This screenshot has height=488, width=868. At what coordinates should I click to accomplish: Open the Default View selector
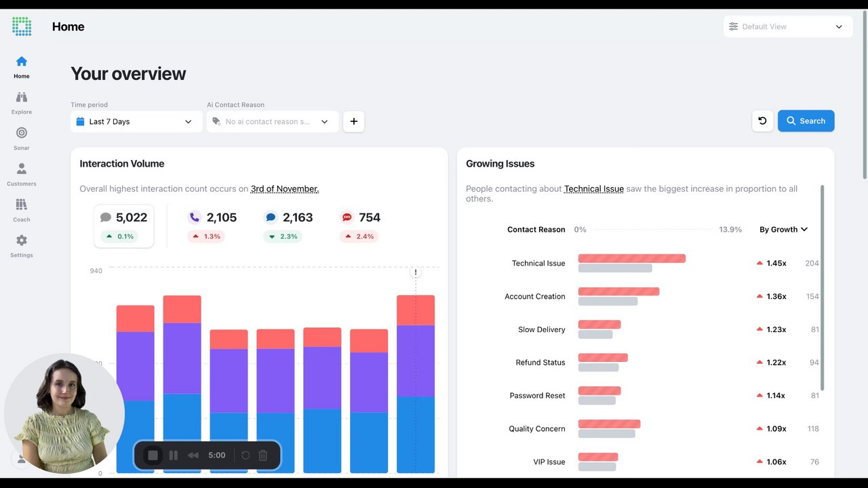(786, 26)
